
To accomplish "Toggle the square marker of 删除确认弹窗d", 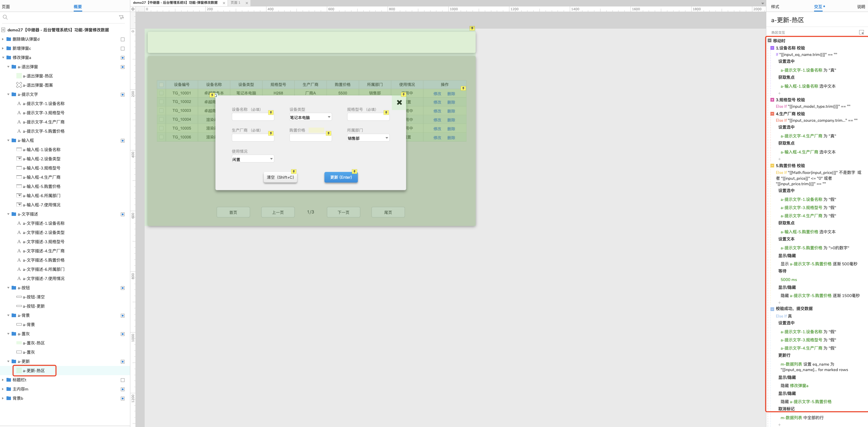I will point(122,39).
